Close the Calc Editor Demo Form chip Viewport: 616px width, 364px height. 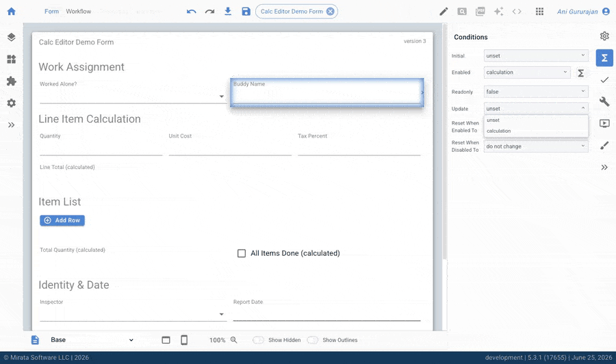pos(331,12)
